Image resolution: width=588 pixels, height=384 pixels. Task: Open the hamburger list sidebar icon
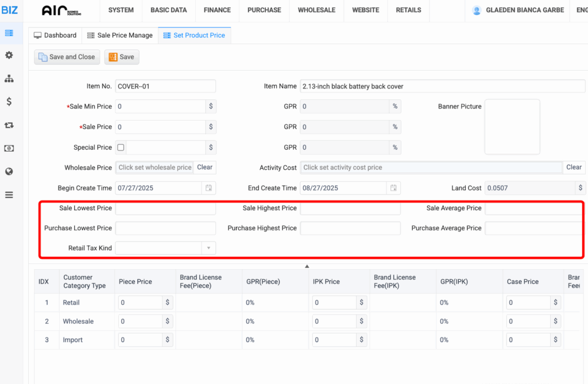pos(9,195)
